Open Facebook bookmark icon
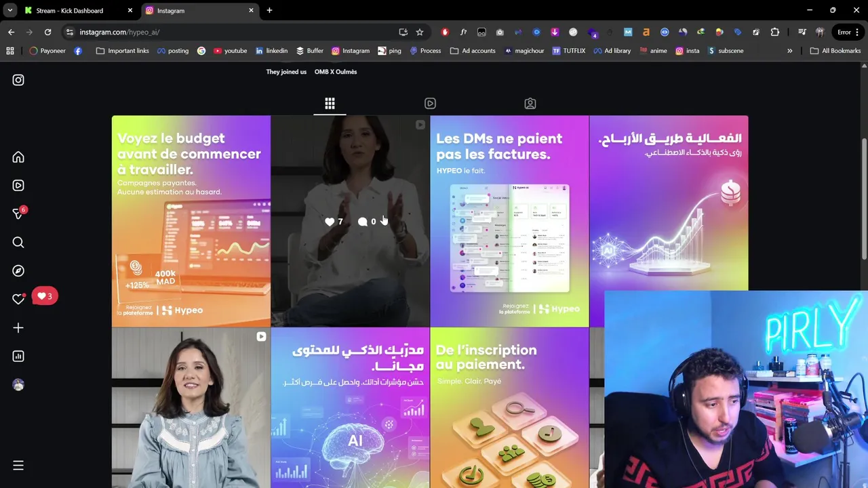868x488 pixels. (x=78, y=51)
